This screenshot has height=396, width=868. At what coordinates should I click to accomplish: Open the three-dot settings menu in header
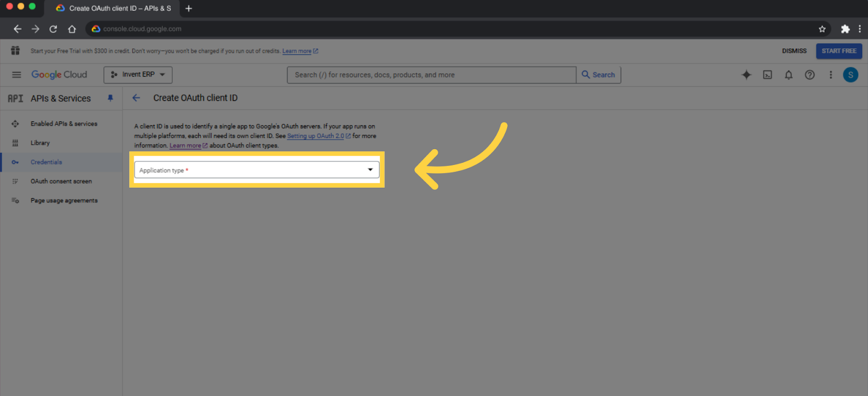[831, 75]
